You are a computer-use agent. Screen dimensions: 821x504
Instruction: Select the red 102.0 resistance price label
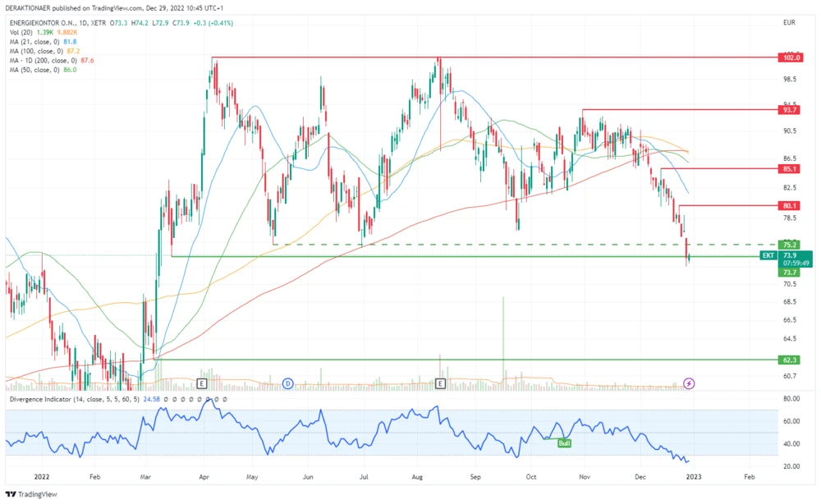click(x=791, y=57)
